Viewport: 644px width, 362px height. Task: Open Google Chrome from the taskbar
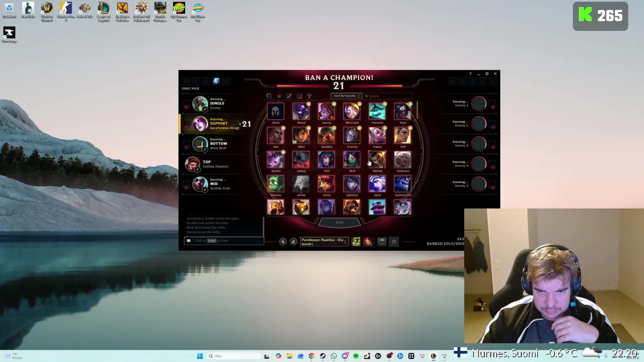311,356
